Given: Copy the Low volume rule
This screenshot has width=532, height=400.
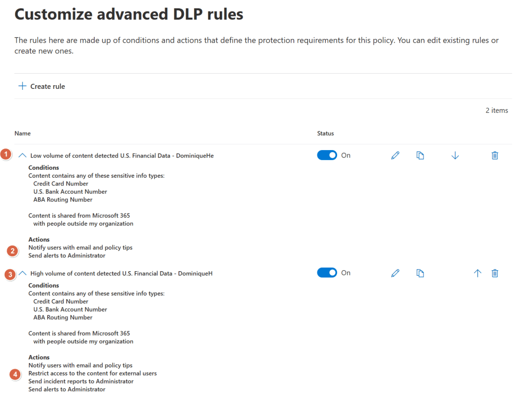Looking at the screenshot, I should tap(420, 155).
